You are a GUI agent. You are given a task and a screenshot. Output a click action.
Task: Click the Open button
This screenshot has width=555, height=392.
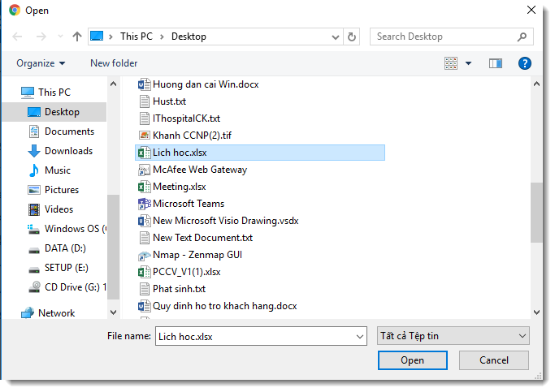pos(412,360)
